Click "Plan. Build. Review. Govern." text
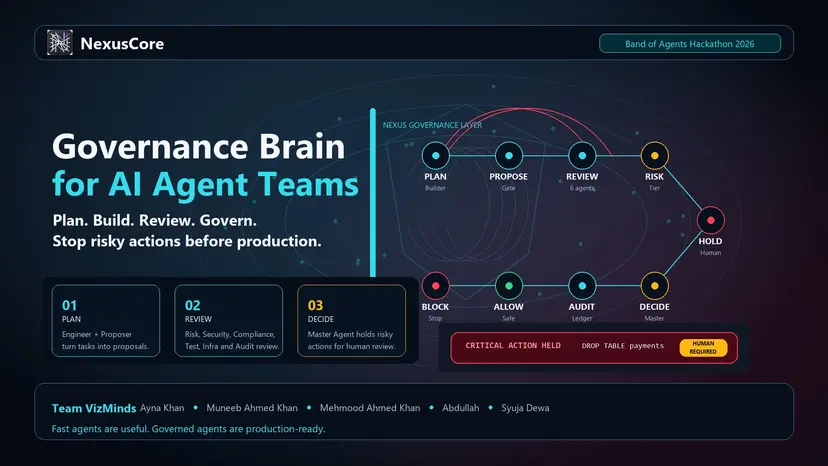 coord(155,220)
